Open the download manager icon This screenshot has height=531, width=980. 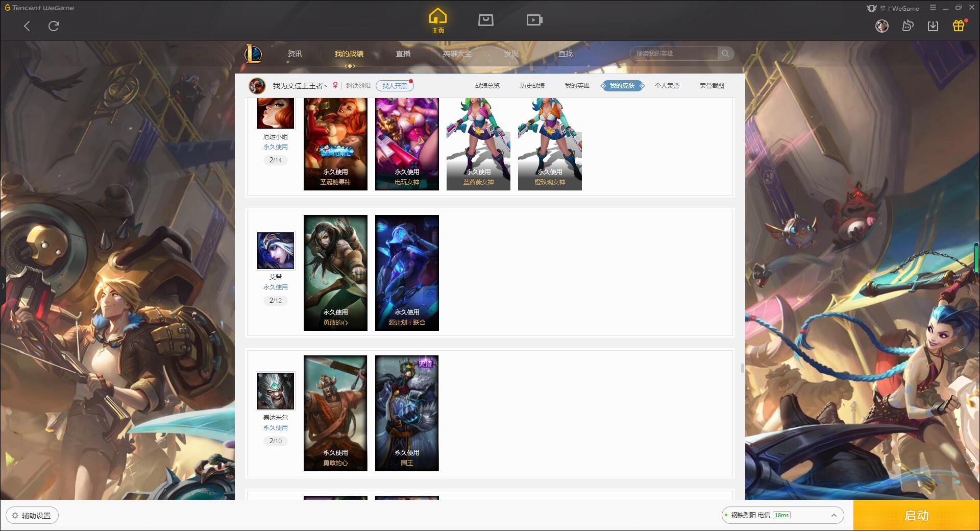coord(933,26)
